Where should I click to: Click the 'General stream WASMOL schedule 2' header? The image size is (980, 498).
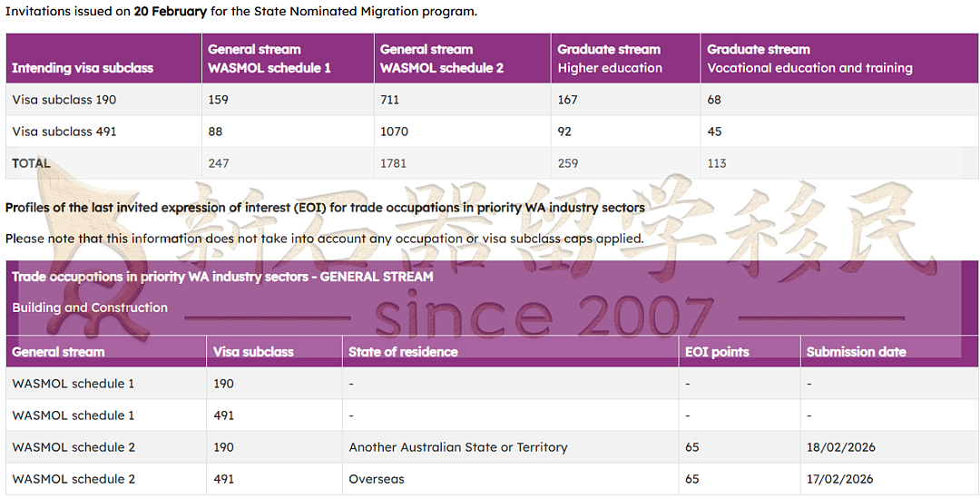coord(442,59)
